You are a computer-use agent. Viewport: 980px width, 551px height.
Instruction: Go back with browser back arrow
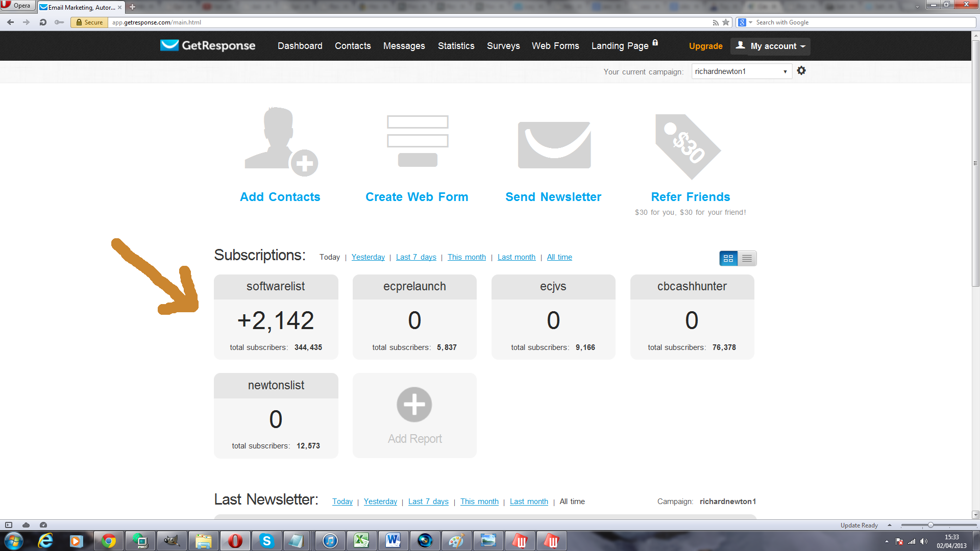[11, 22]
